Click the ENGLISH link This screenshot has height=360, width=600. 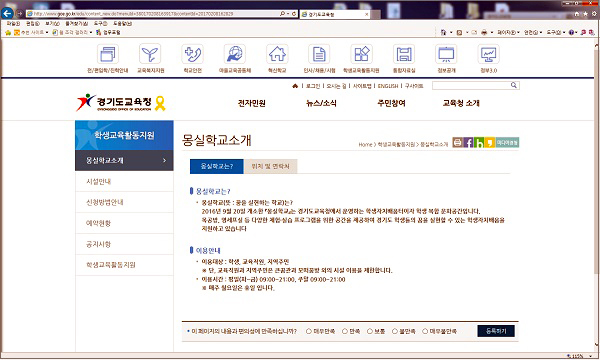tap(388, 86)
